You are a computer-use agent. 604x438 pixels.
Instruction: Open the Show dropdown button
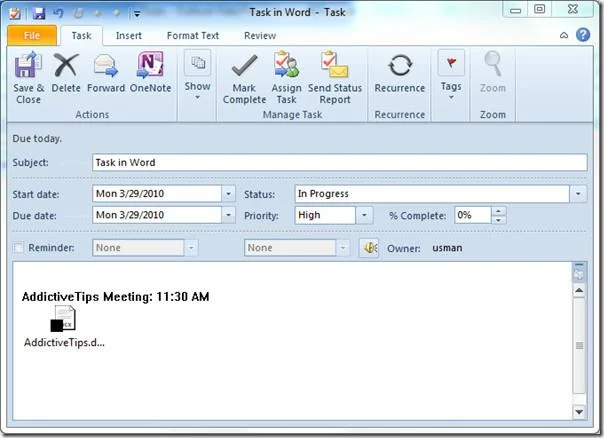pyautogui.click(x=198, y=76)
